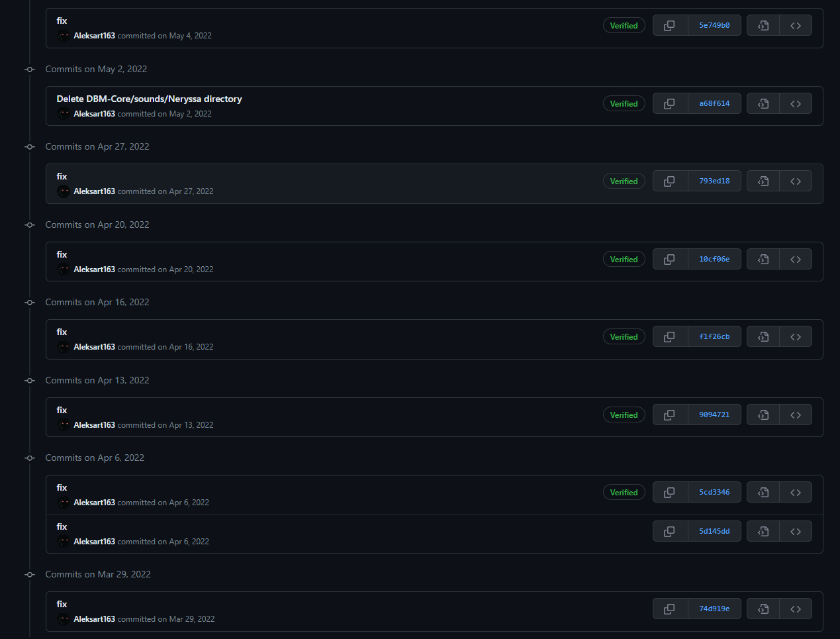The width and height of the screenshot is (840, 639).
Task: Open Aleksart163 profile on May 4 commit
Action: tap(94, 36)
